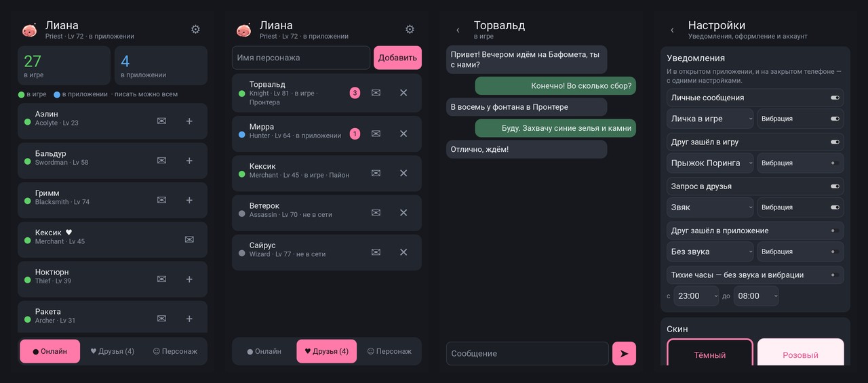868x383 pixels.
Task: Focus the Сообщение input field
Action: pyautogui.click(x=528, y=353)
